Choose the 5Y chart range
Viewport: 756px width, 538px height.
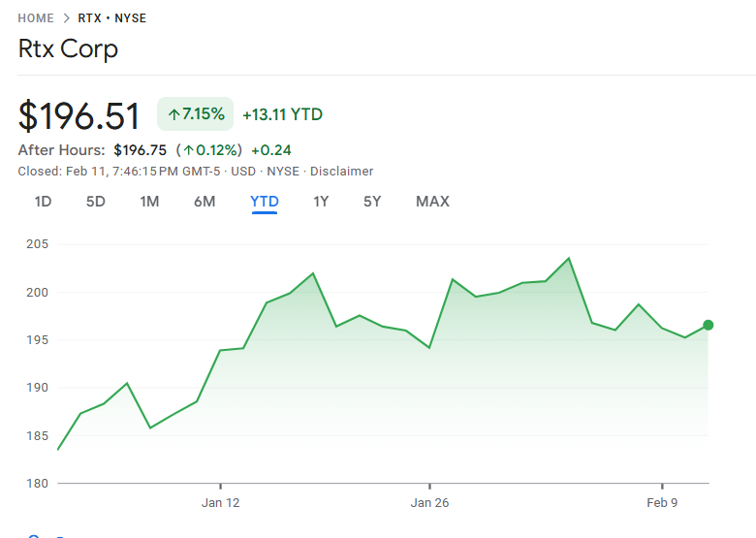point(372,202)
